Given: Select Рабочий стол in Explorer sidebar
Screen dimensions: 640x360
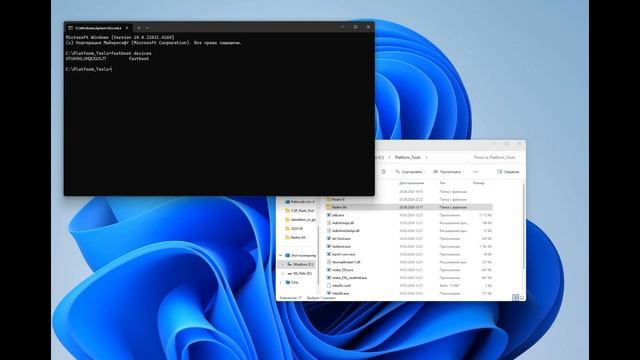Looking at the screenshot, I should click(x=300, y=202).
